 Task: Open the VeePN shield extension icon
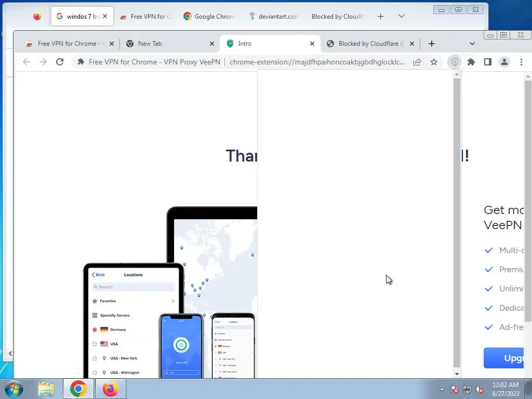454,62
